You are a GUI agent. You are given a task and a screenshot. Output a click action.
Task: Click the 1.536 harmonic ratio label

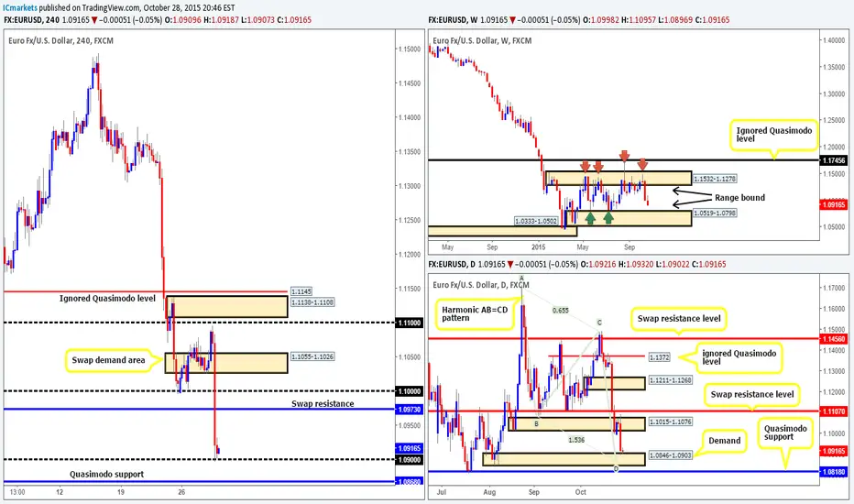[576, 439]
